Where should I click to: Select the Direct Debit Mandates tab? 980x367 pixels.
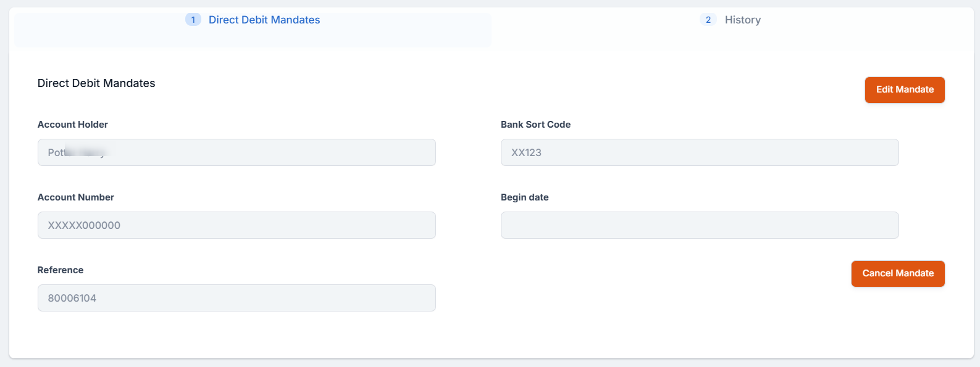[x=264, y=20]
